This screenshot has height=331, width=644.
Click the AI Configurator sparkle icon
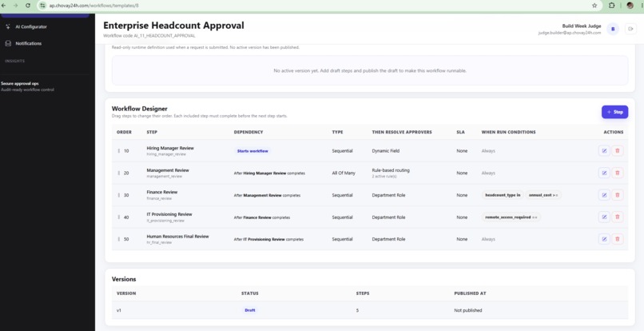pyautogui.click(x=8, y=26)
